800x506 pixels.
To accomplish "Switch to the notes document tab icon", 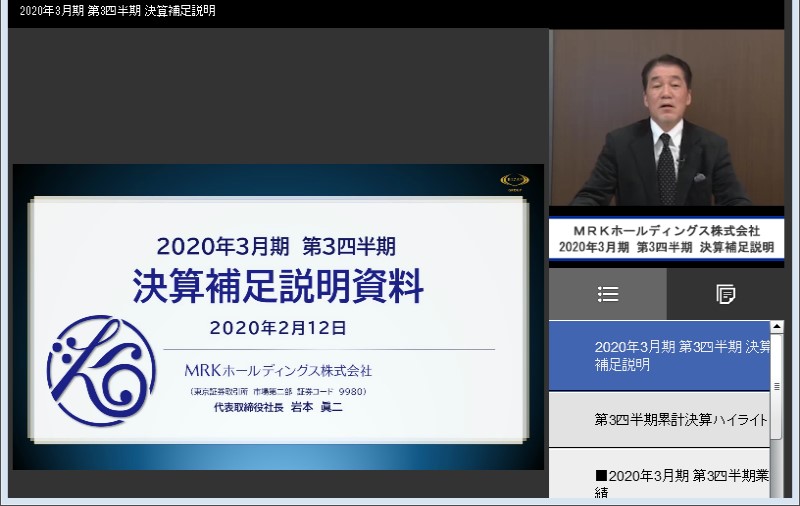I will 725,294.
